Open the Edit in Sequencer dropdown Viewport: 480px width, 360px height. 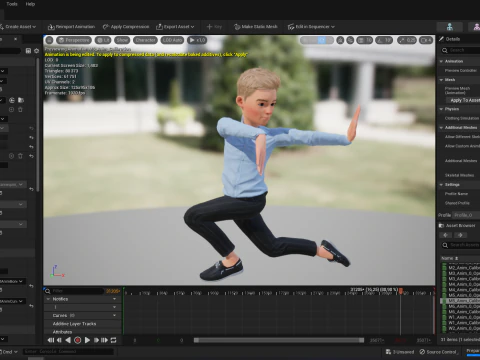click(x=311, y=27)
